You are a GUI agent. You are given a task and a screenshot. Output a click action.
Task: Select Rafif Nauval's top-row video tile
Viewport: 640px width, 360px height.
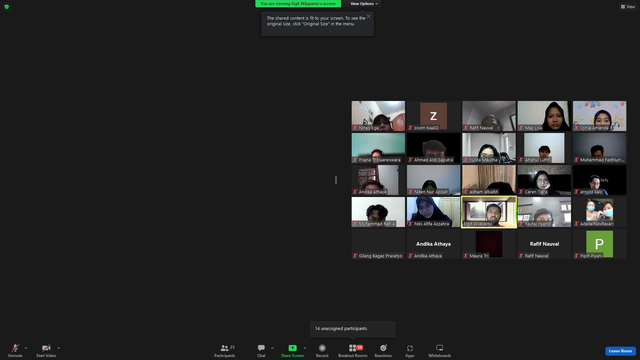point(489,116)
